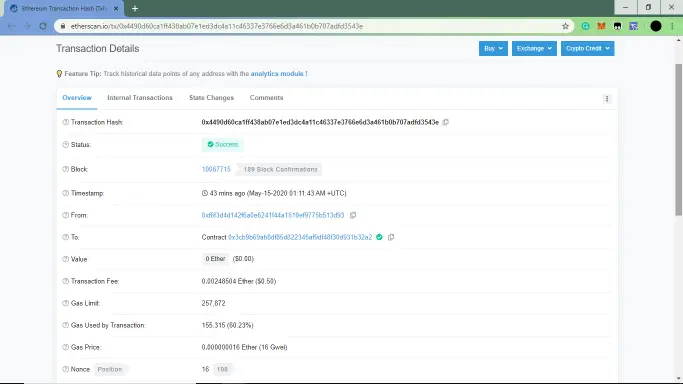The width and height of the screenshot is (683, 384).
Task: Click help icon beside Timestamp label
Action: (x=65, y=193)
